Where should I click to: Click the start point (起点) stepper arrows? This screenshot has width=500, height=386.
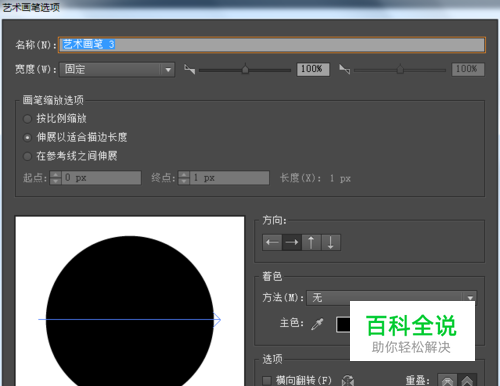(55, 178)
